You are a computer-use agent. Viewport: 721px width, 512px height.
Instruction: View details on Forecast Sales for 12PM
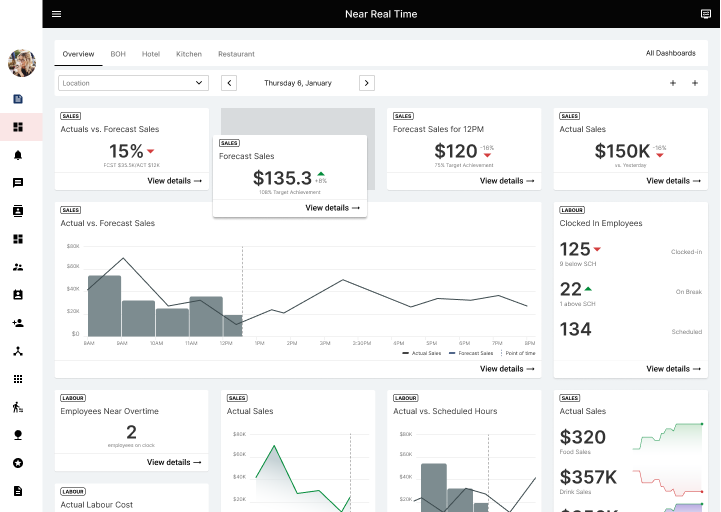(x=507, y=181)
